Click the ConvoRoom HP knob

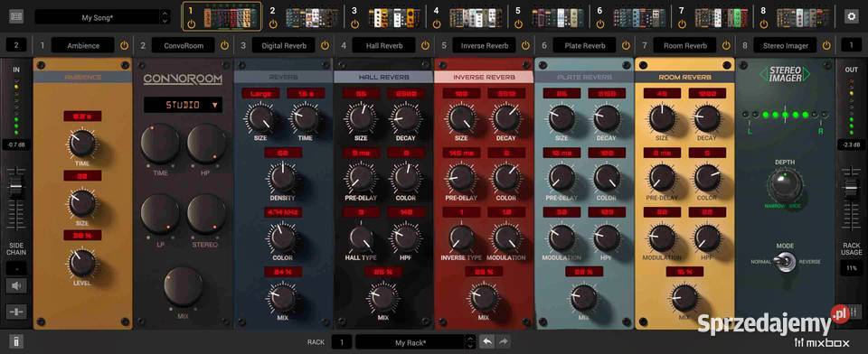point(206,144)
